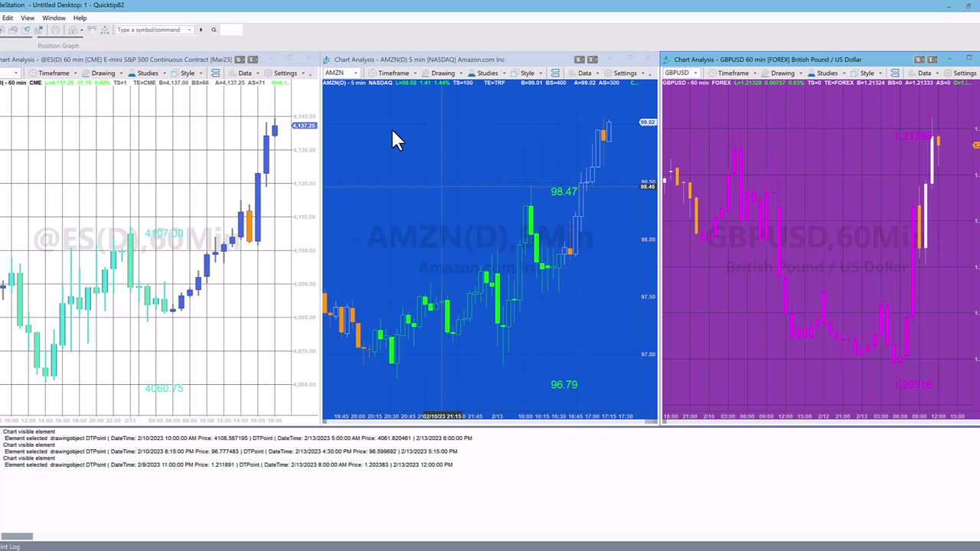The height and width of the screenshot is (551, 980).
Task: Click the magnifier search icon in toolbar
Action: (x=214, y=30)
